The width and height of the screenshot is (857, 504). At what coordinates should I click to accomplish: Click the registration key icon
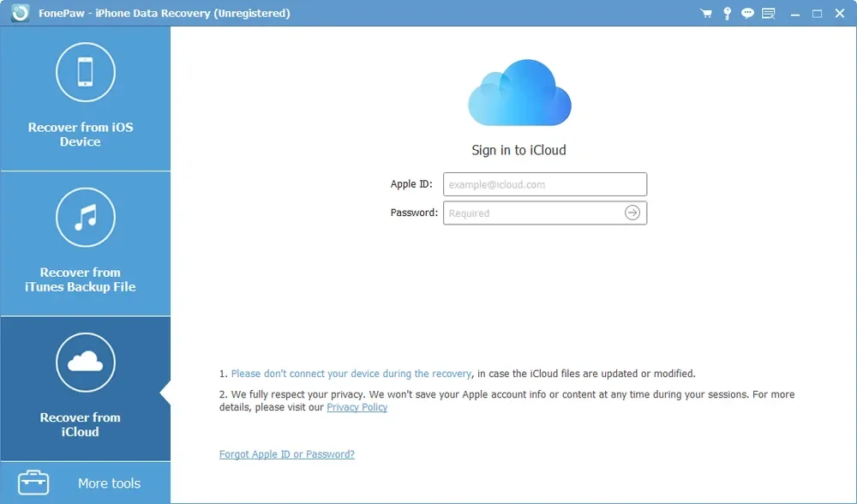(x=727, y=13)
